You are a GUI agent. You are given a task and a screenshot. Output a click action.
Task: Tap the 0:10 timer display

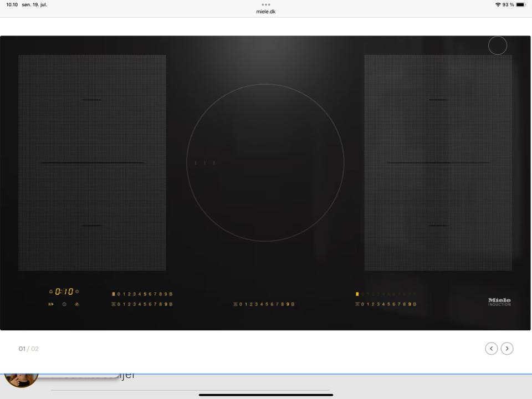click(64, 291)
